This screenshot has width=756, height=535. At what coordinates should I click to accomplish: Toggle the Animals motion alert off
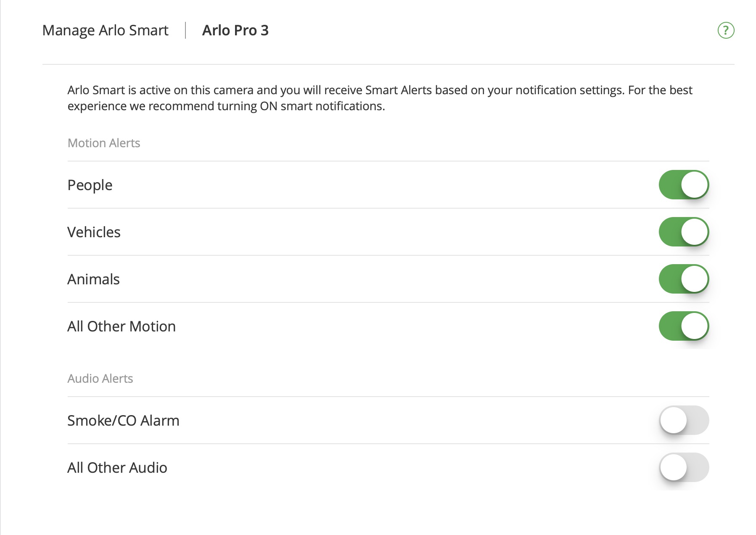(x=684, y=279)
